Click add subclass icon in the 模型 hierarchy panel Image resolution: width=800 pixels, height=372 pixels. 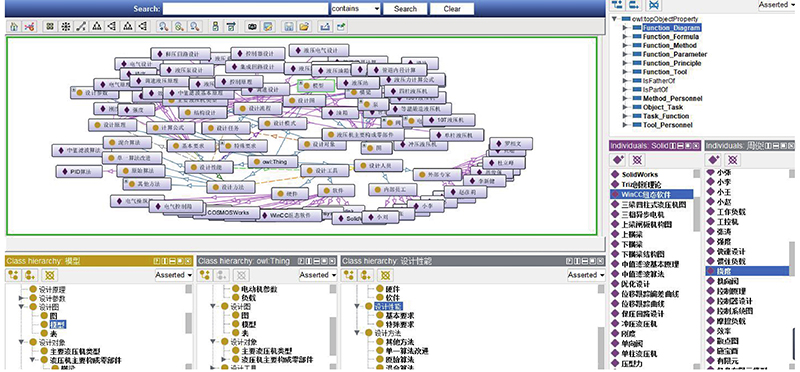coord(13,275)
